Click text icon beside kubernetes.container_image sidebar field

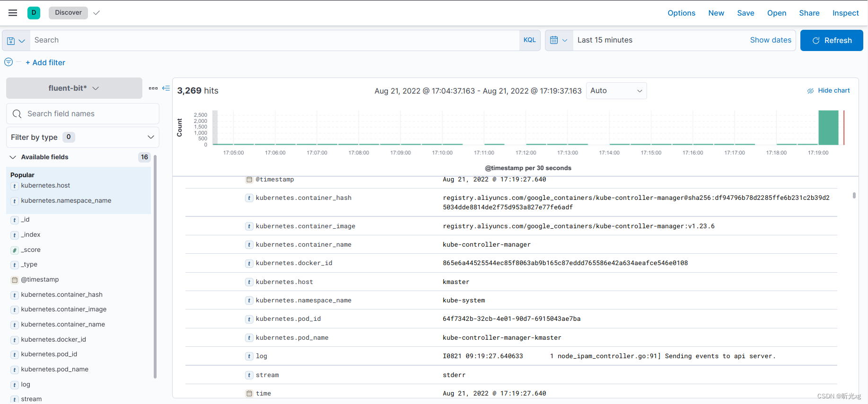point(15,310)
